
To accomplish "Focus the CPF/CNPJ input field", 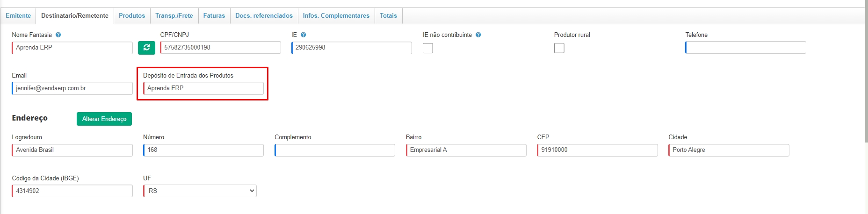I will [220, 48].
